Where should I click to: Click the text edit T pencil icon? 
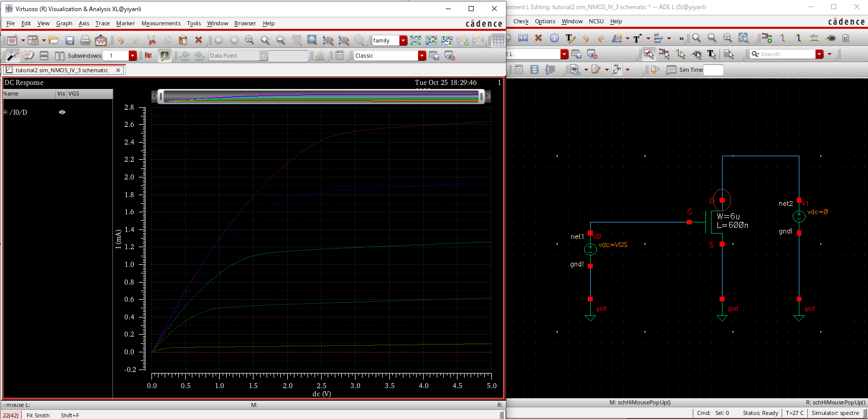tap(570, 38)
